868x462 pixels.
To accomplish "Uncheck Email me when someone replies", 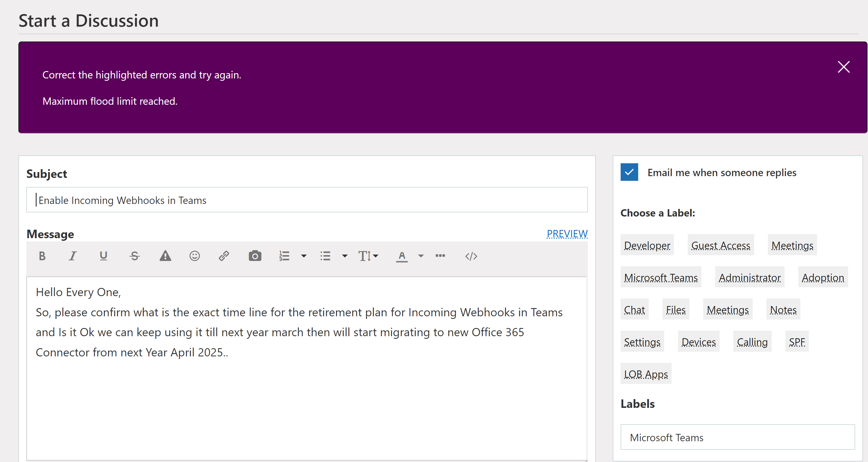I will pyautogui.click(x=629, y=172).
